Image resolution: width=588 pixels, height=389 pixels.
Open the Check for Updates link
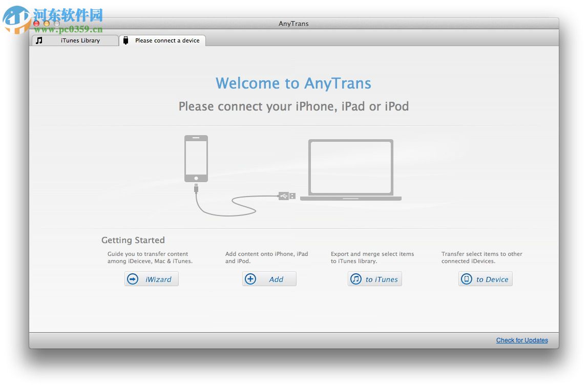pyautogui.click(x=521, y=340)
